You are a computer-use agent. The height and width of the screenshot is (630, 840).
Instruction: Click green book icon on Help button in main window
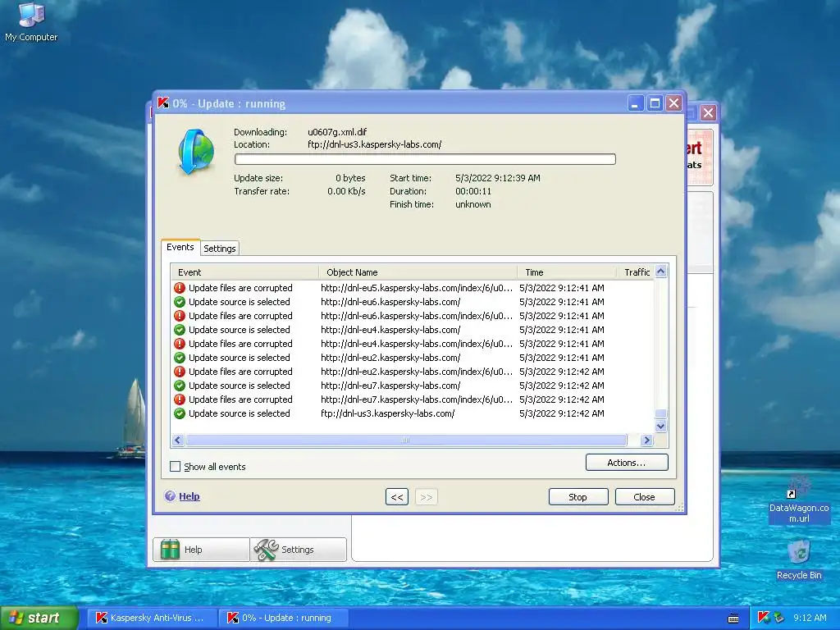(170, 549)
